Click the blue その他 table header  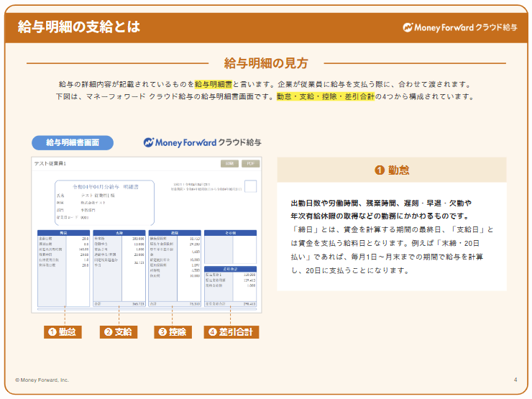(230, 233)
